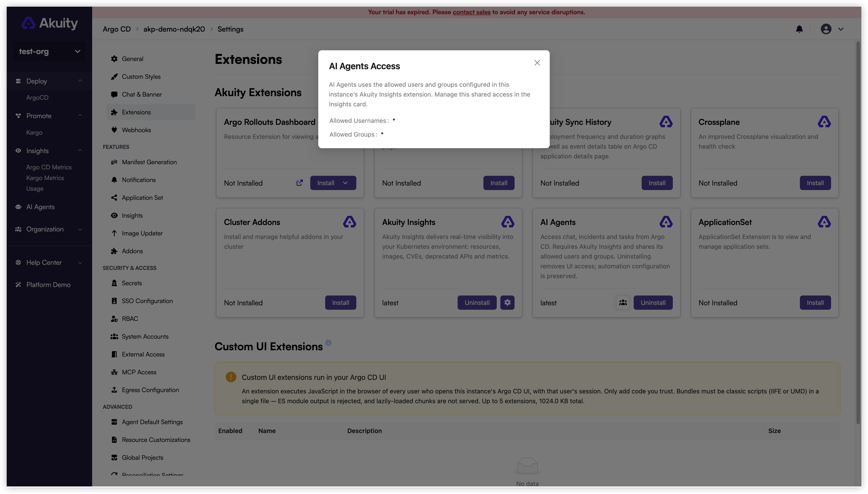This screenshot has width=868, height=494.
Task: Select Extensions in settings menu
Action: coord(151,112)
